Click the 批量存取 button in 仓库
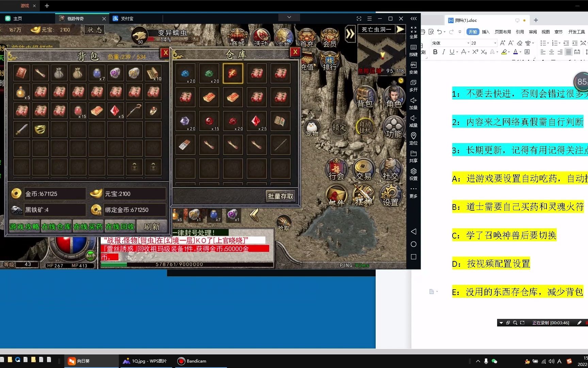Screen dimensions: 588x368 pyautogui.click(x=280, y=196)
